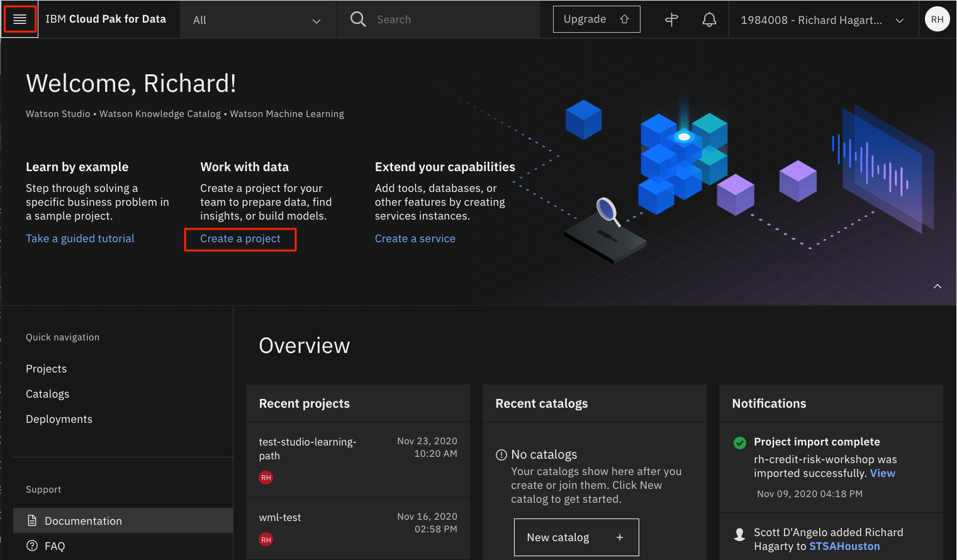Expand the account selector 1984008 - Richard Hagarty
Image resolution: width=957 pixels, height=560 pixels.
(823, 20)
